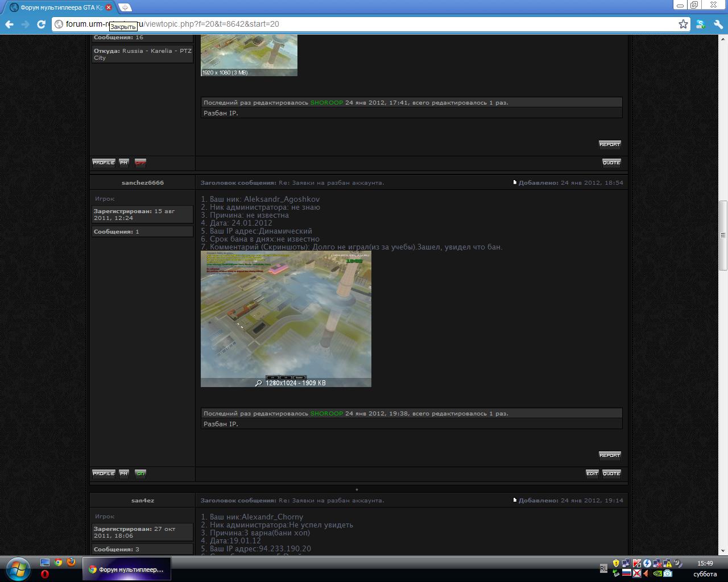Send PM to top post author
728x582 pixels.
124,163
